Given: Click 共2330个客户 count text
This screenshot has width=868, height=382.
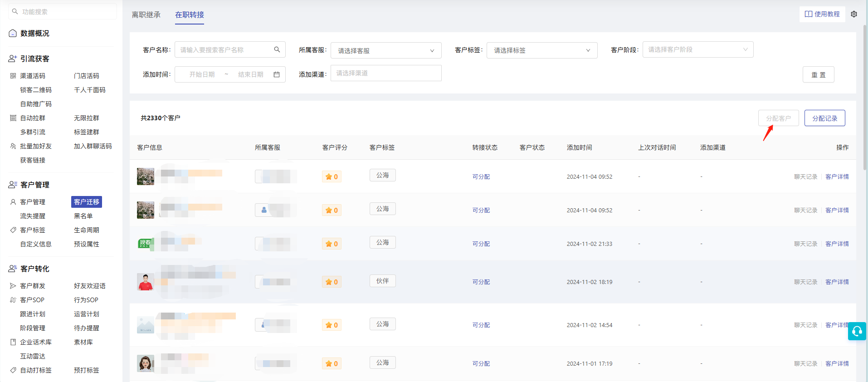Looking at the screenshot, I should (161, 118).
